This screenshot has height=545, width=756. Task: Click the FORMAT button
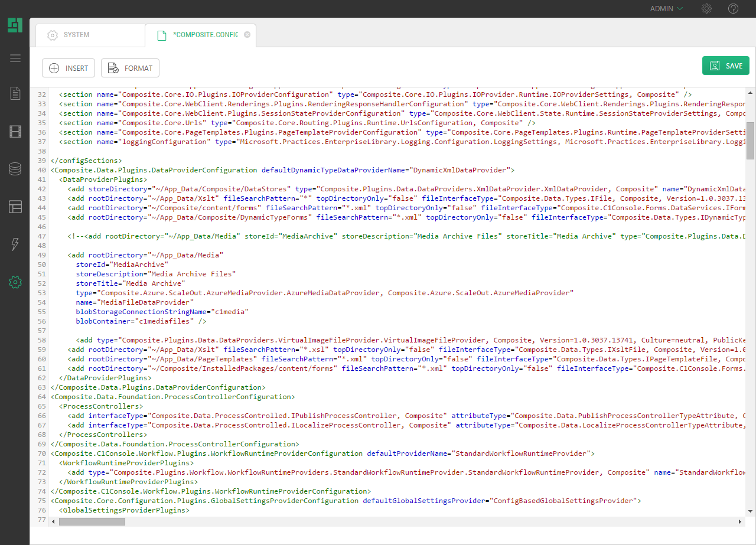(x=130, y=68)
